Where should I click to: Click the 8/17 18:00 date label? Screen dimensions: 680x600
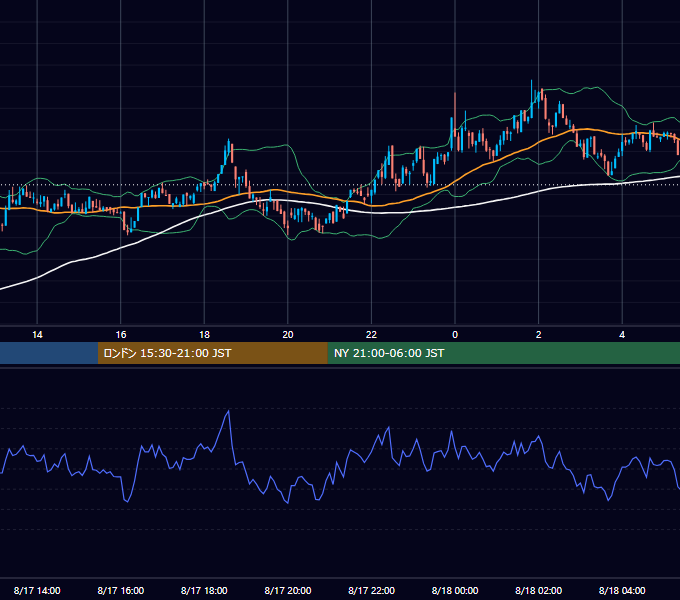click(204, 590)
